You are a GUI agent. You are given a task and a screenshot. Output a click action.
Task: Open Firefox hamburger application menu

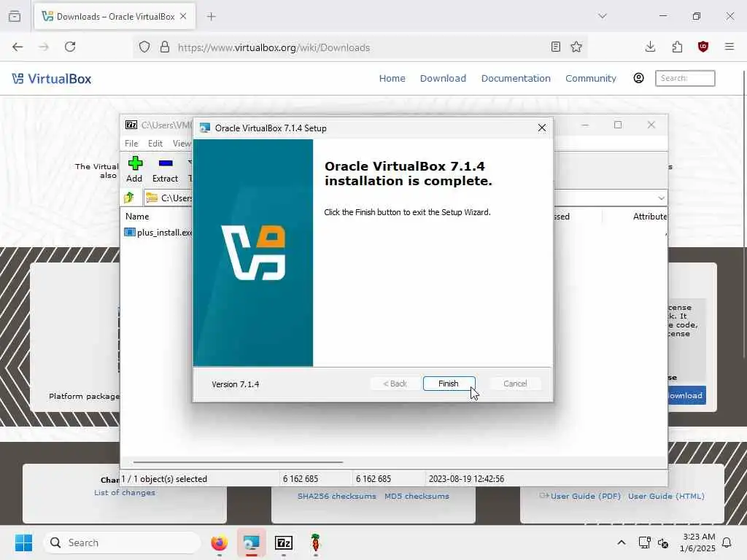tap(729, 47)
